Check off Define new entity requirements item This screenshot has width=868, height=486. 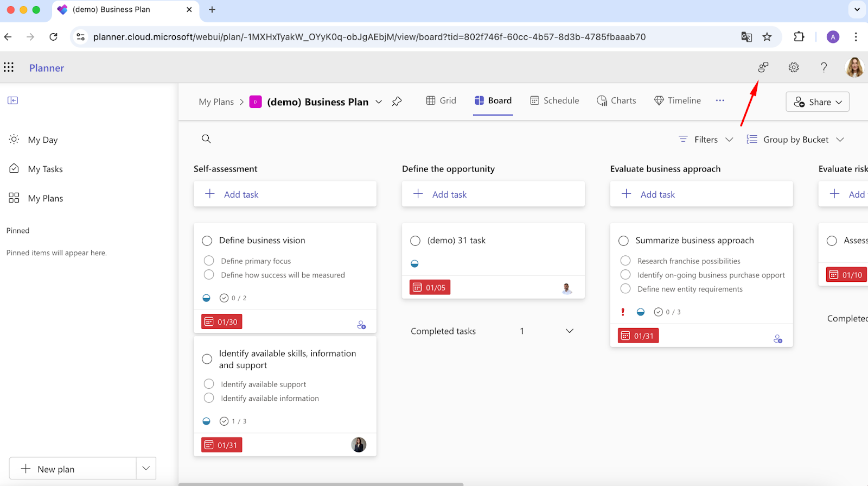click(626, 289)
